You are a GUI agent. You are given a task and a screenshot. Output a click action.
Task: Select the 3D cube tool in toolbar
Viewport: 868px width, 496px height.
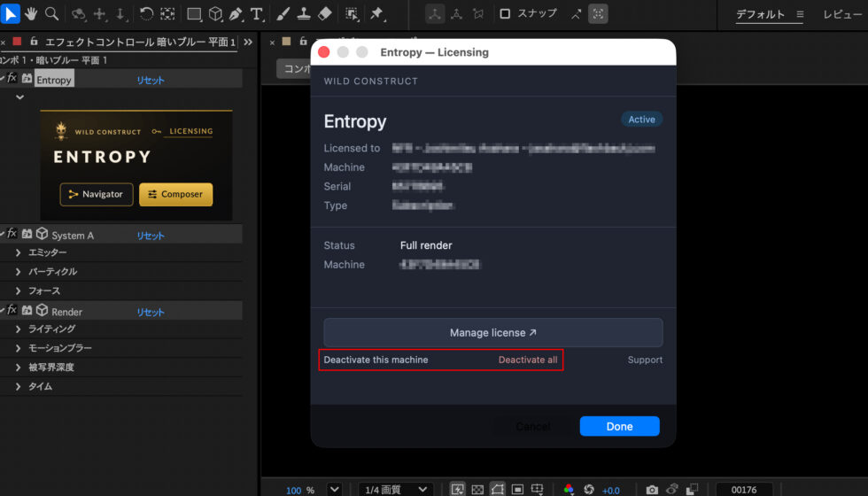point(215,14)
